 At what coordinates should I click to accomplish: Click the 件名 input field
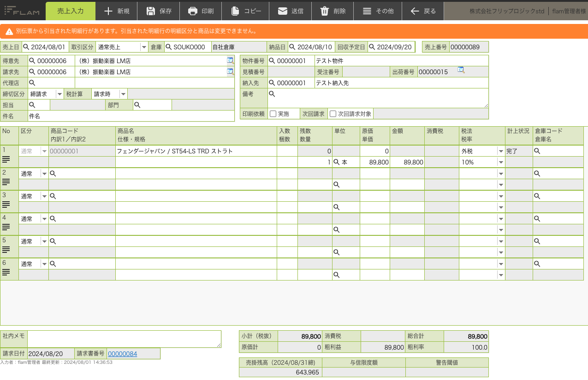(x=131, y=116)
